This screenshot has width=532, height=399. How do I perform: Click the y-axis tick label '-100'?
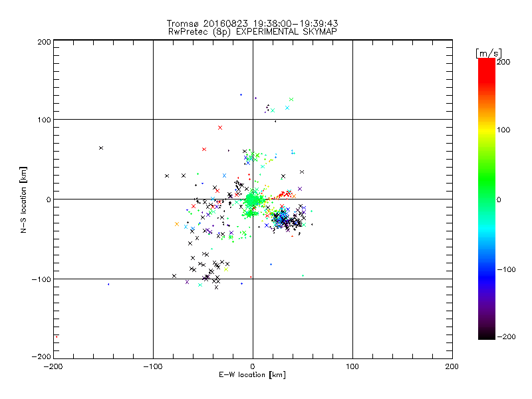tap(41, 279)
